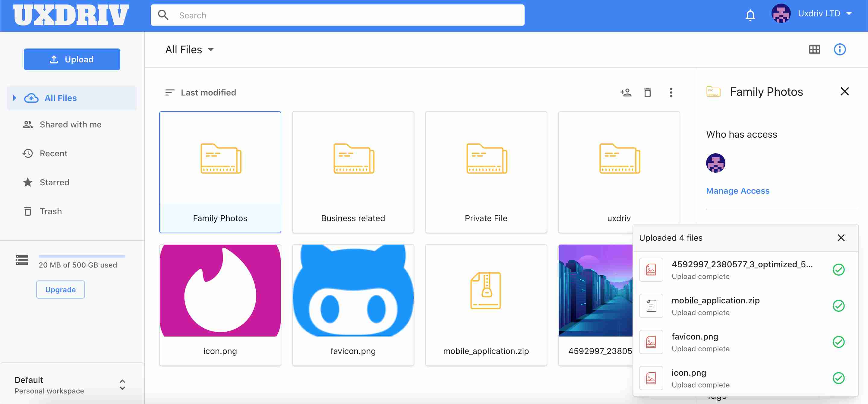Viewport: 868px width, 404px height.
Task: Click mobile_application.zip in the upload list
Action: pos(715,300)
